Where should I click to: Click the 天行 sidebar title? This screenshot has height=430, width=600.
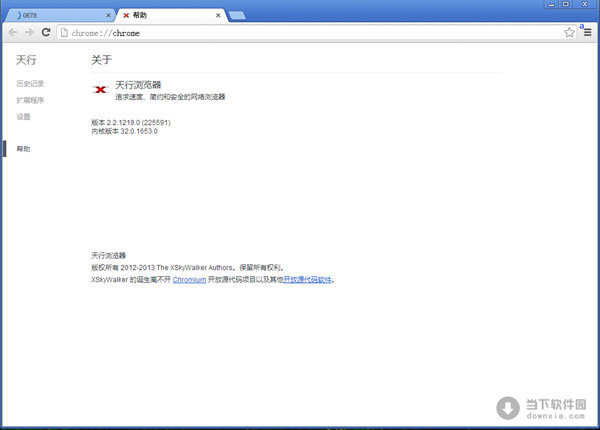pos(26,60)
